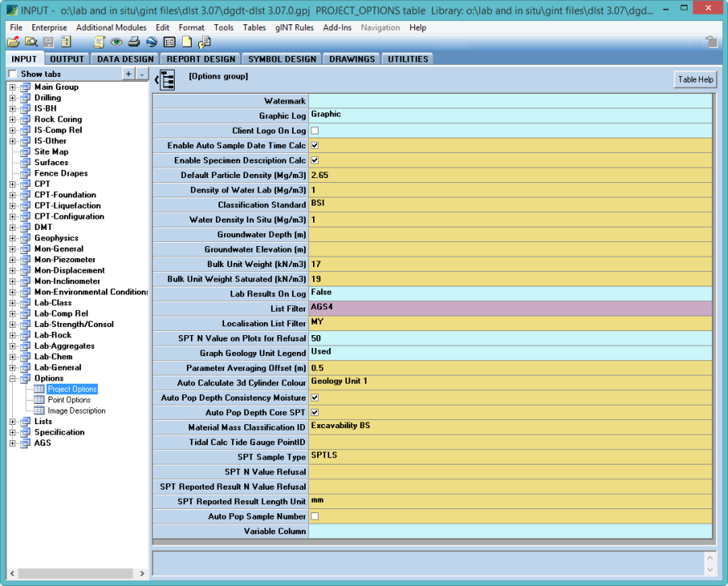
Task: Open the gINT Rules menu
Action: pos(294,28)
